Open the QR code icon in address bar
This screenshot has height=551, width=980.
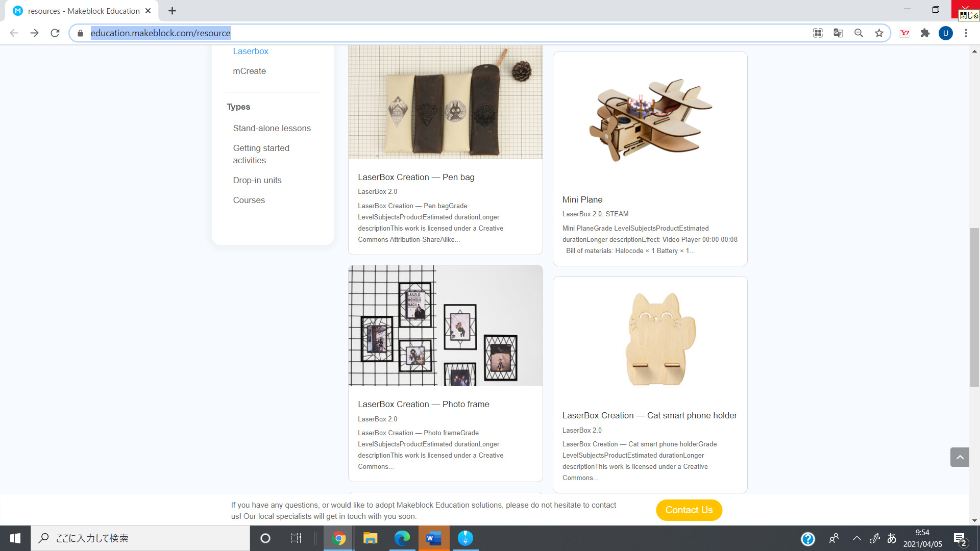[818, 33]
